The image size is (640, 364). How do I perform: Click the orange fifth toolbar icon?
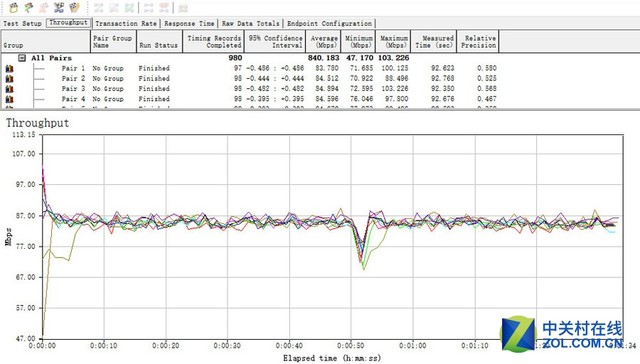point(74,7)
